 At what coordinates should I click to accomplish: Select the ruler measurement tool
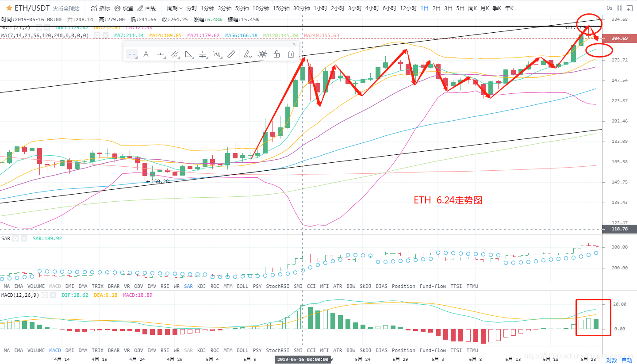pyautogui.click(x=231, y=54)
